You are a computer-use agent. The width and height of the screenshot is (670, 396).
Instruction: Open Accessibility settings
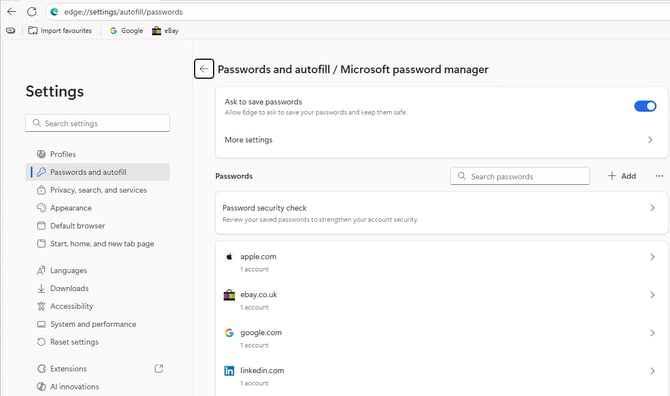[x=97, y=306]
